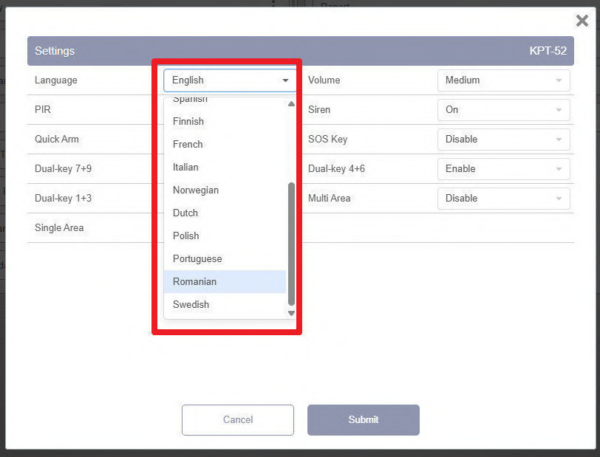Image resolution: width=600 pixels, height=457 pixels.
Task: Click the scroll-up arrow in language list
Action: click(291, 104)
